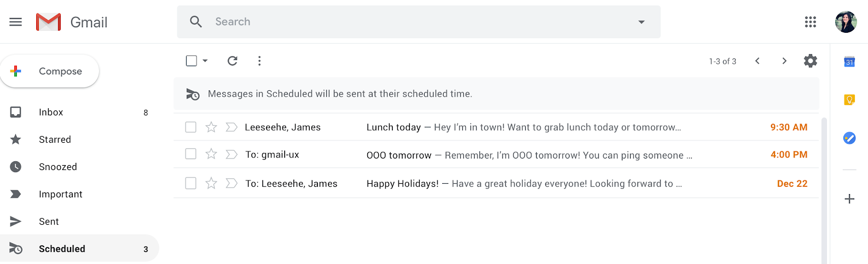Mark the Lunch today email as important
Image resolution: width=868 pixels, height=264 pixels.
(232, 127)
